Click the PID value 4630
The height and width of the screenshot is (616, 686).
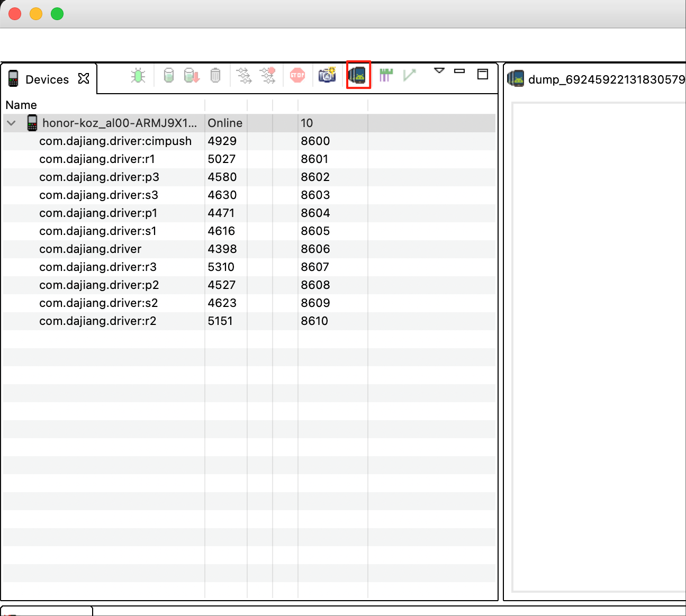[x=222, y=195]
